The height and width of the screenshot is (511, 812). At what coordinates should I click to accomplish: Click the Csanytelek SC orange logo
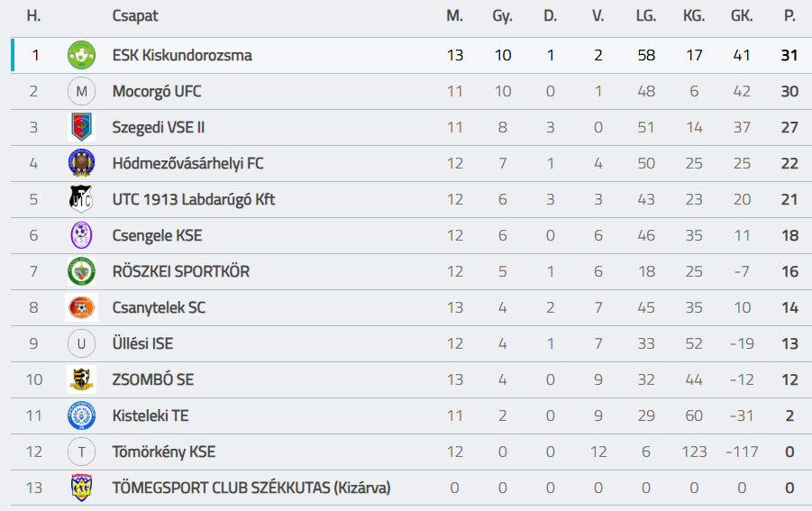tap(81, 307)
